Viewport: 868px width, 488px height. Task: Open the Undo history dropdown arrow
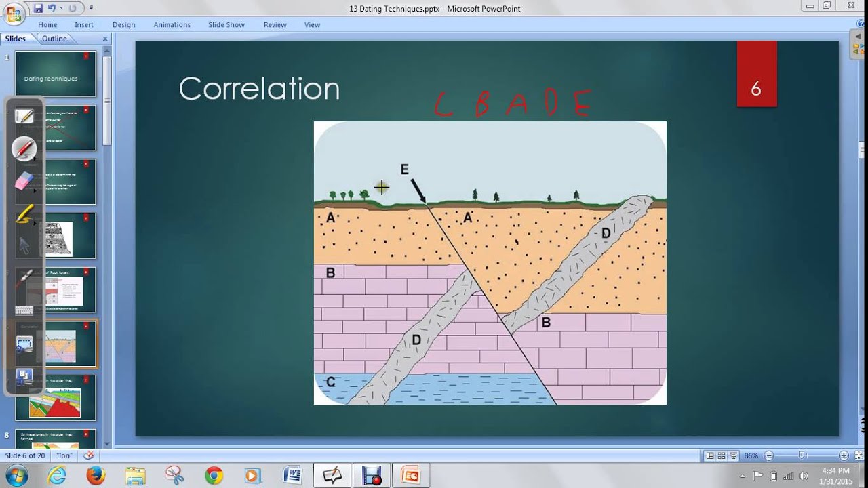tap(60, 8)
